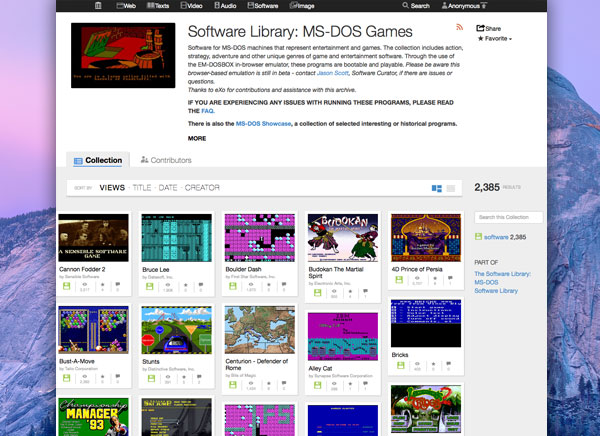Open the Internet Archive home logo icon

tap(98, 5)
